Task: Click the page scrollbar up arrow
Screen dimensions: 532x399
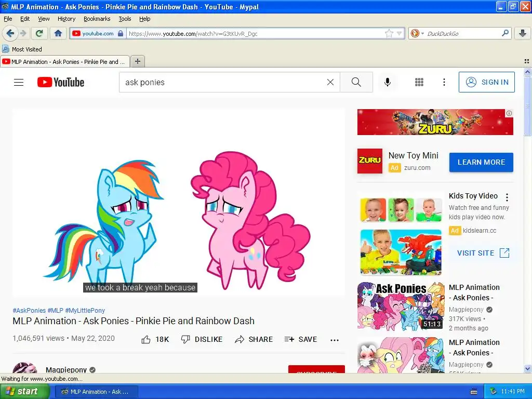Action: [527, 72]
